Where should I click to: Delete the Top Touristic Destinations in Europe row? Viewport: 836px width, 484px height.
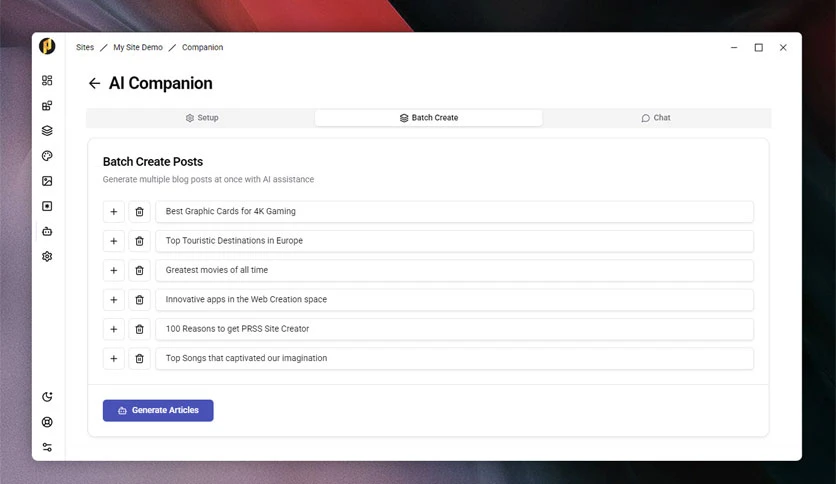[x=139, y=241]
